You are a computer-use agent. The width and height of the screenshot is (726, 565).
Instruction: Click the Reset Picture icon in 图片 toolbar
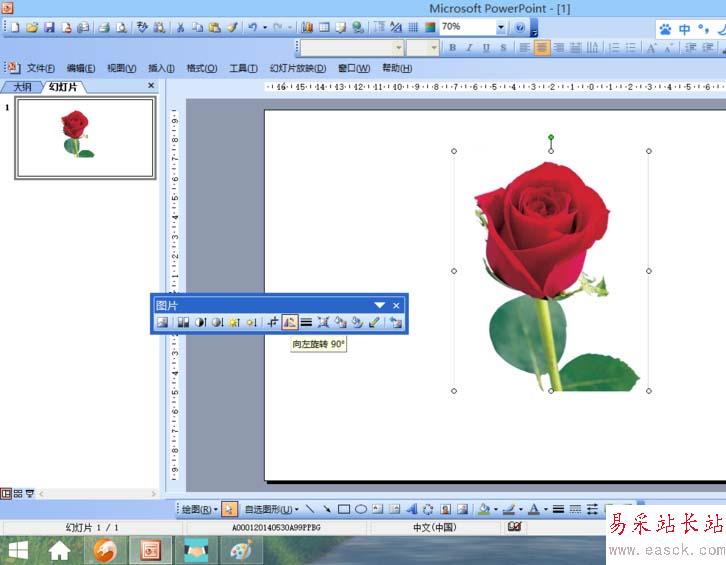[396, 322]
